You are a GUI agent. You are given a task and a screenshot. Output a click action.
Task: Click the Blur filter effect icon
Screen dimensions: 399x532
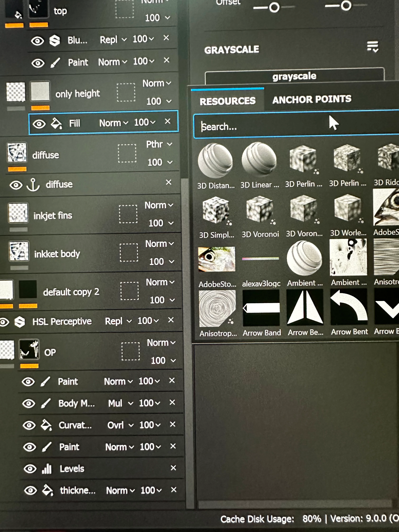point(55,40)
